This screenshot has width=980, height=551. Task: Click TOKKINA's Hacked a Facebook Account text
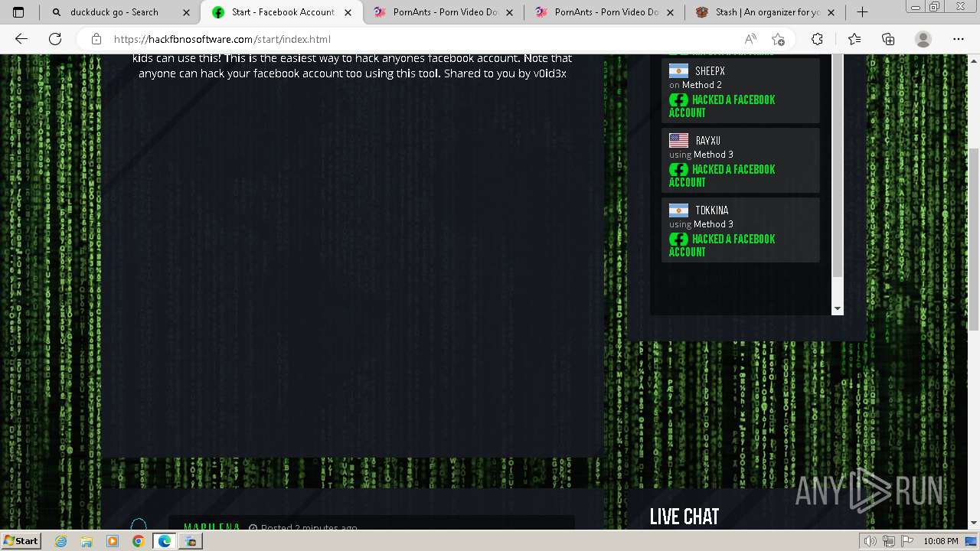(723, 246)
